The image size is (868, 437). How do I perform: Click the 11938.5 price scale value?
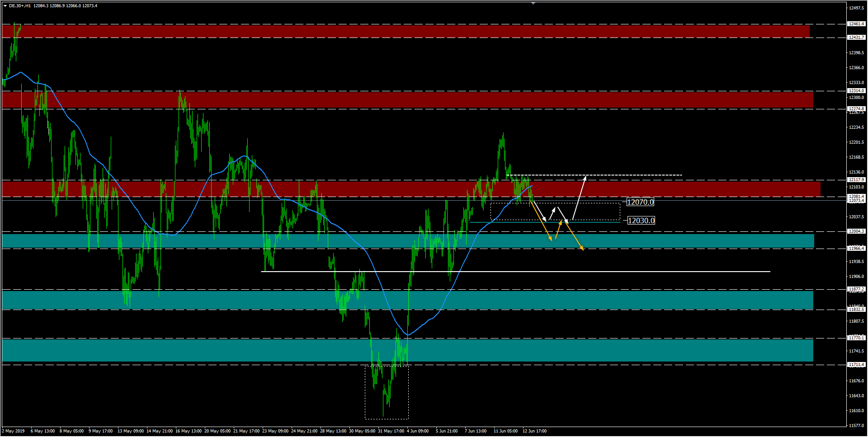[x=856, y=262]
